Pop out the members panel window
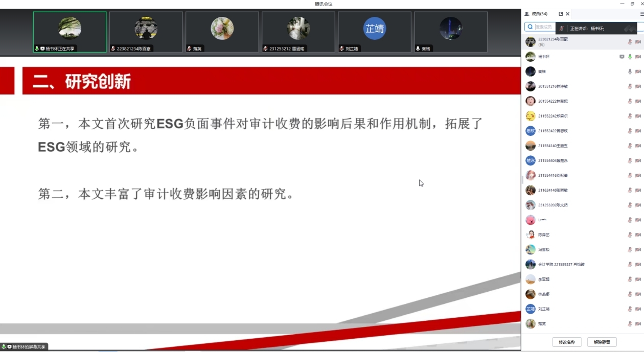Screen dimensions: 644x352 click(x=561, y=14)
